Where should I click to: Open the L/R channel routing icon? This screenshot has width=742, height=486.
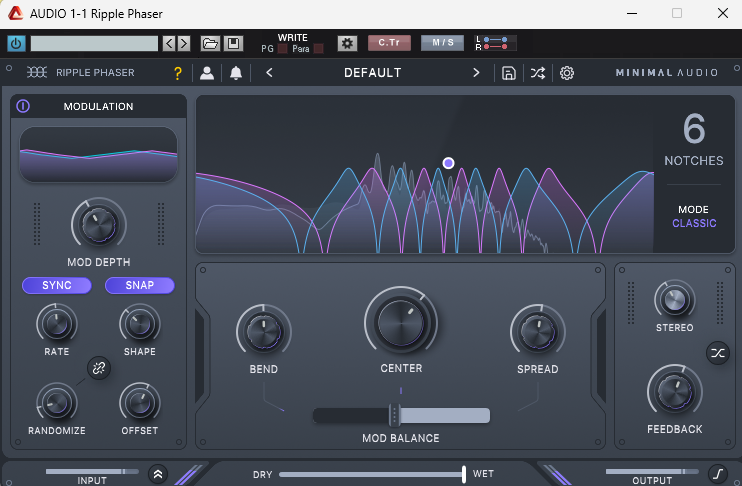click(495, 43)
